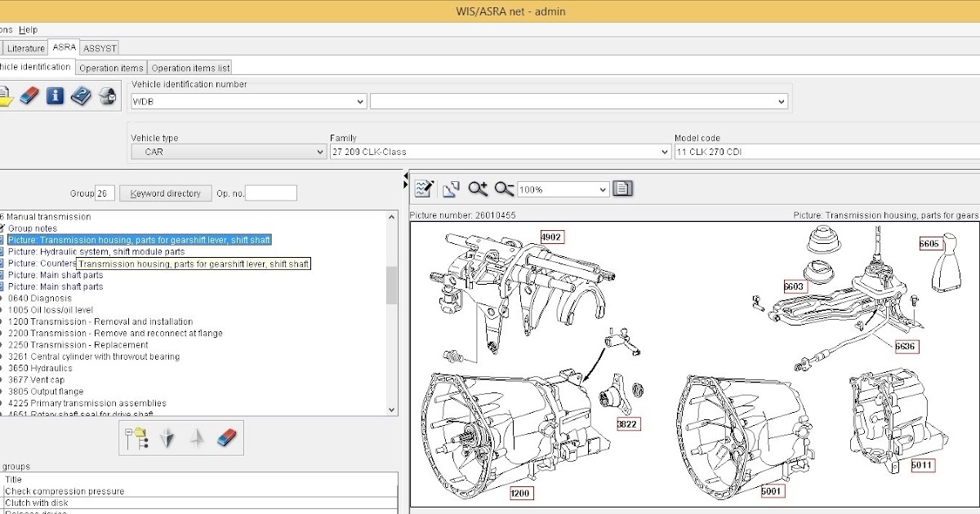The width and height of the screenshot is (980, 514).
Task: Zoom out with the magnifier minus icon
Action: (504, 188)
